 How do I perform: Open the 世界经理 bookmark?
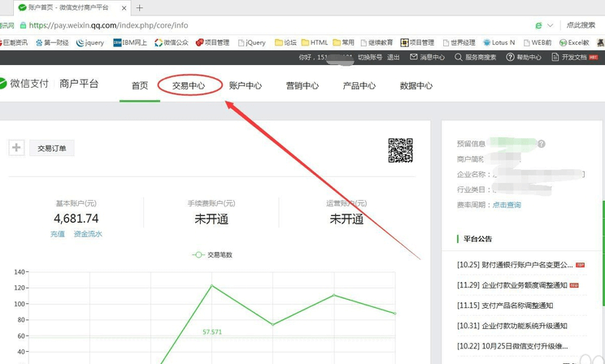point(459,42)
